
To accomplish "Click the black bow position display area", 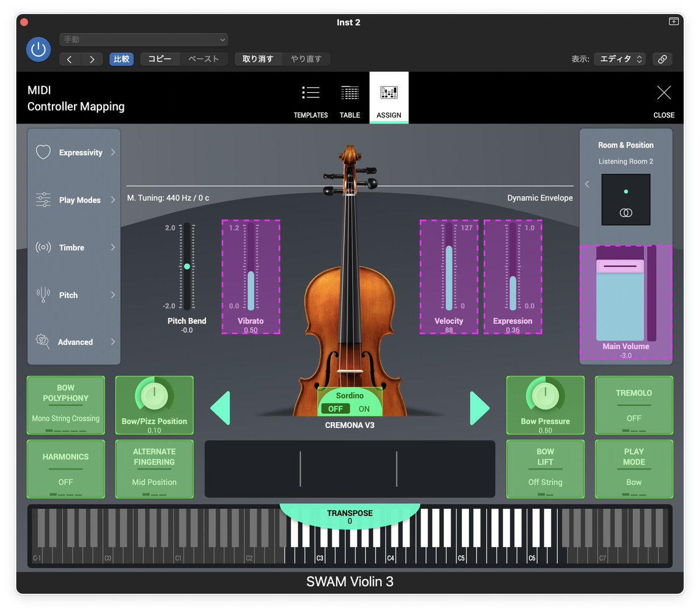I will tap(350, 469).
